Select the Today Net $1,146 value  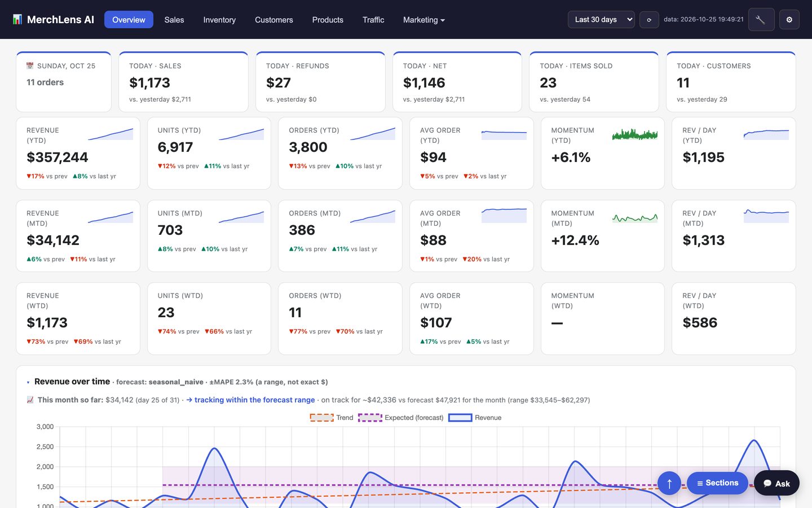[x=424, y=83]
